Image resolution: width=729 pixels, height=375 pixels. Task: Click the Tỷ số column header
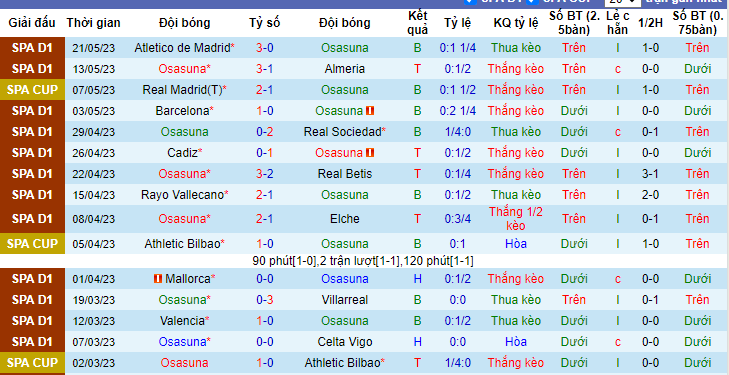tap(265, 23)
